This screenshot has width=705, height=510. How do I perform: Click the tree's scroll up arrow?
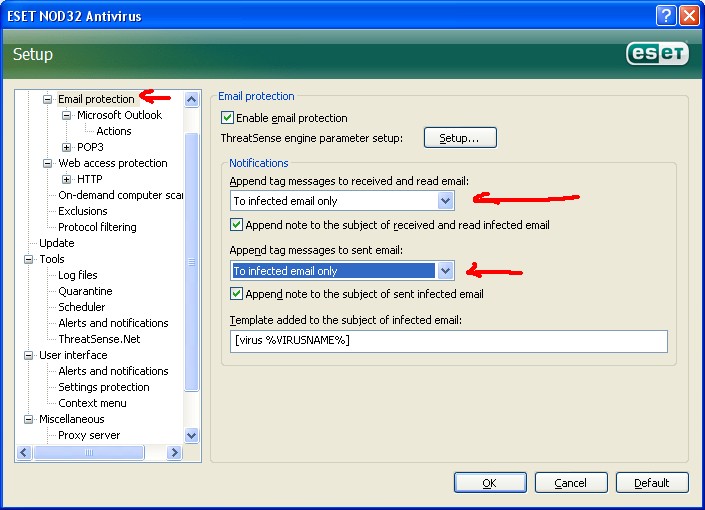pyautogui.click(x=192, y=99)
